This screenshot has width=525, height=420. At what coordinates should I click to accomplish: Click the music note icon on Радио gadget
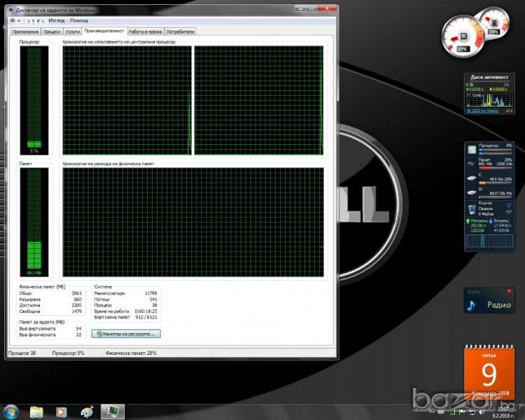click(x=472, y=304)
